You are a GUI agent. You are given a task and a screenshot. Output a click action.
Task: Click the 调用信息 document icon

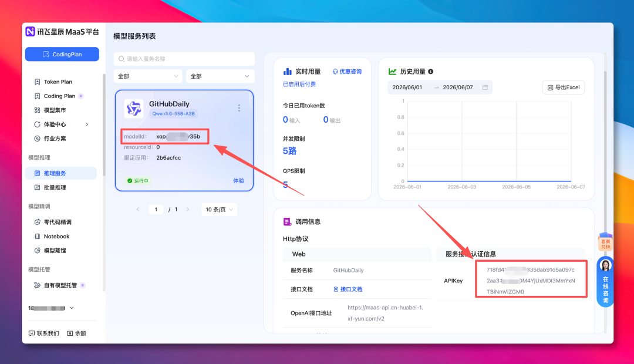pyautogui.click(x=287, y=222)
